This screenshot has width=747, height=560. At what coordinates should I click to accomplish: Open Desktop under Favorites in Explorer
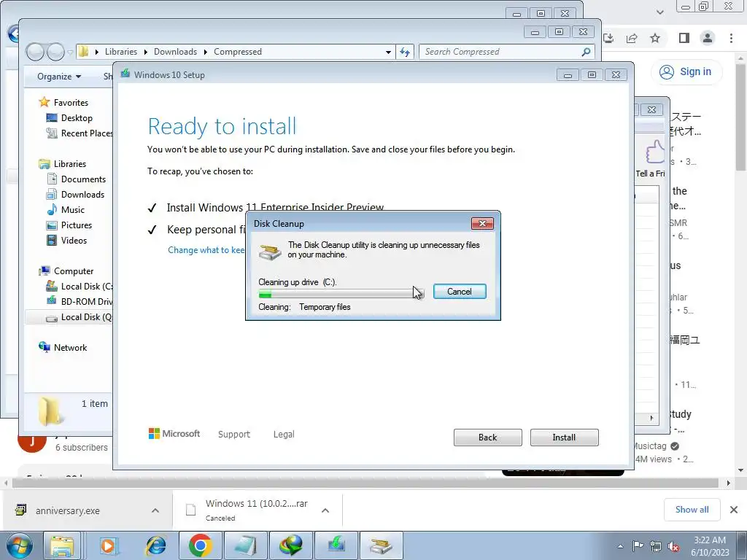[x=77, y=117]
